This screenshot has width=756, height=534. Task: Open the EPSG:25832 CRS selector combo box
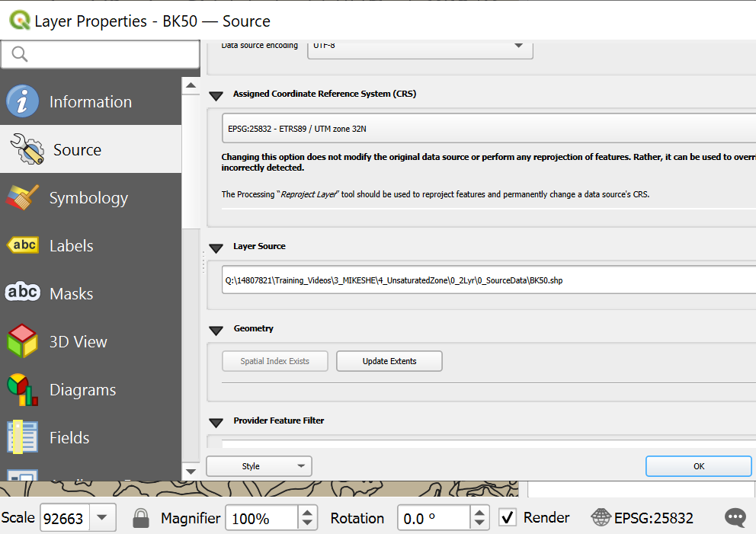pyautogui.click(x=489, y=129)
